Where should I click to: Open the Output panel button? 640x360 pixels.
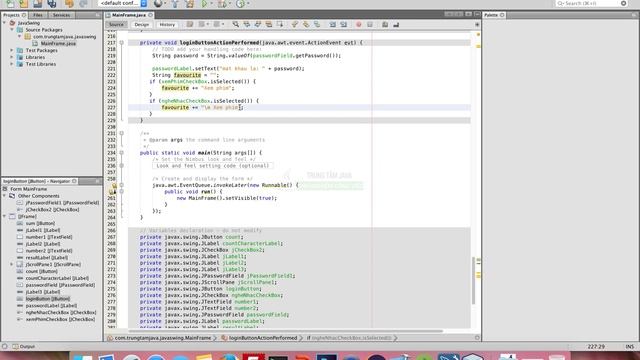tap(24, 347)
